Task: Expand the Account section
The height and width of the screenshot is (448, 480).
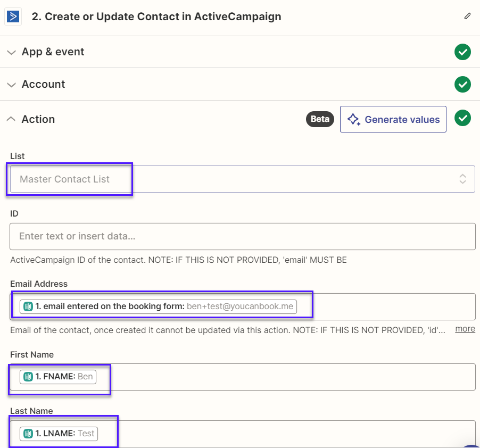Action: (x=11, y=85)
